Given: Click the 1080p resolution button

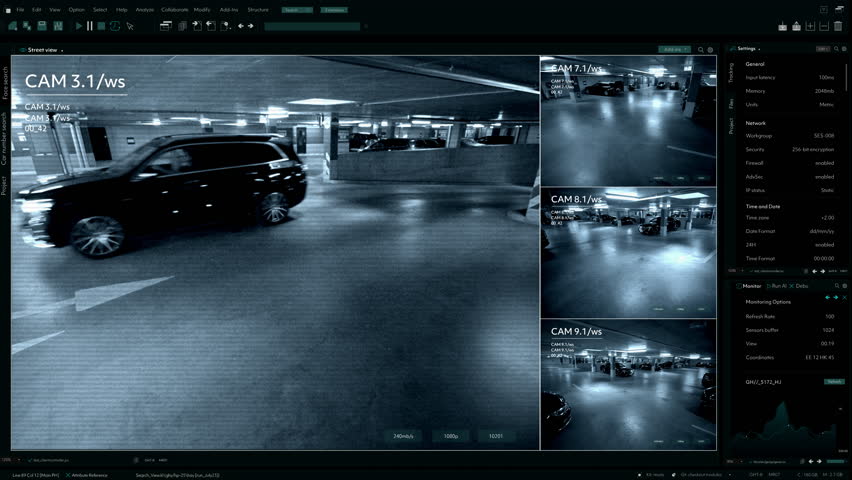Looking at the screenshot, I should coord(451,436).
